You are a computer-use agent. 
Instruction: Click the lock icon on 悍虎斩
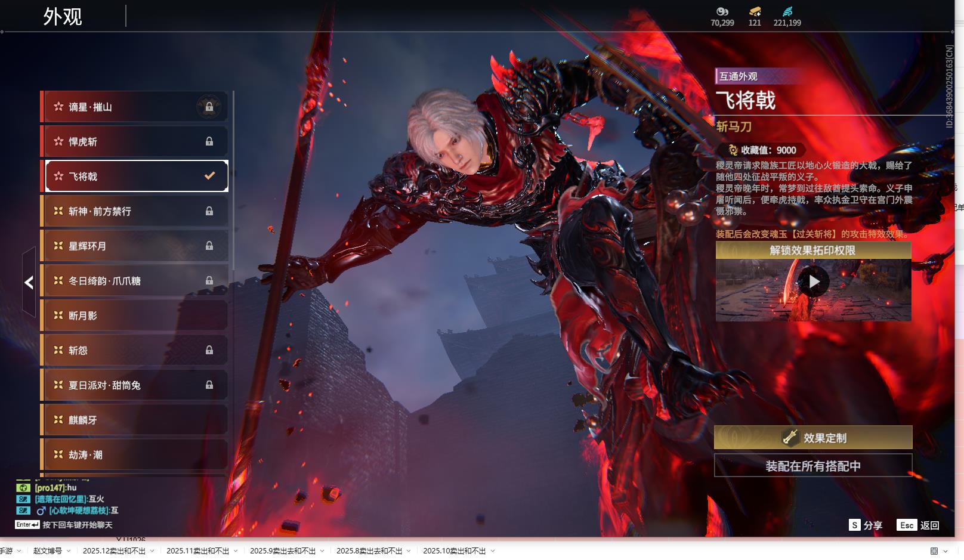click(209, 141)
